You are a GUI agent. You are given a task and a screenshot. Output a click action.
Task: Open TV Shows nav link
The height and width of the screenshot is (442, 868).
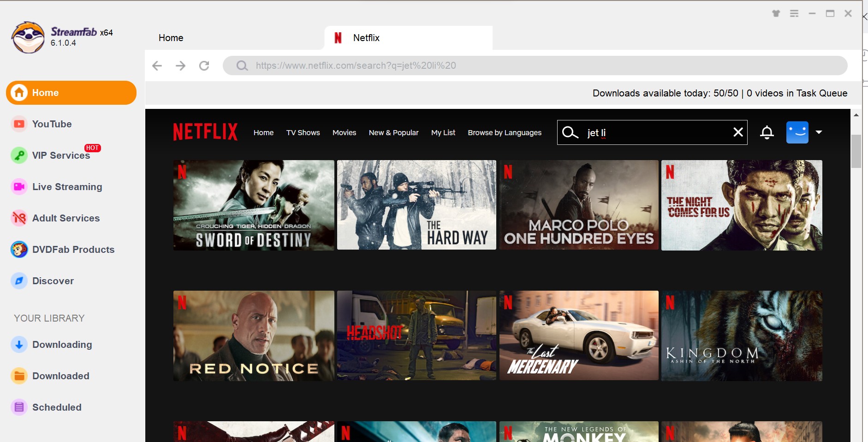(x=303, y=133)
